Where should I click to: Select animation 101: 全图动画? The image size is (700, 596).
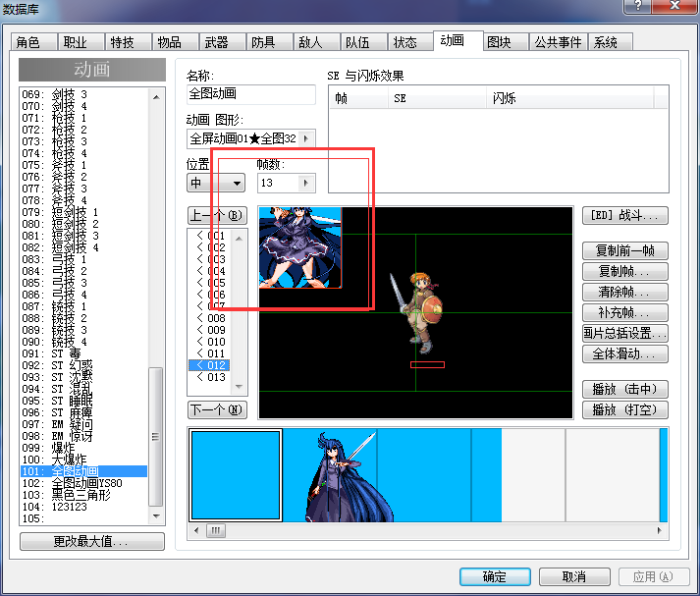point(83,471)
